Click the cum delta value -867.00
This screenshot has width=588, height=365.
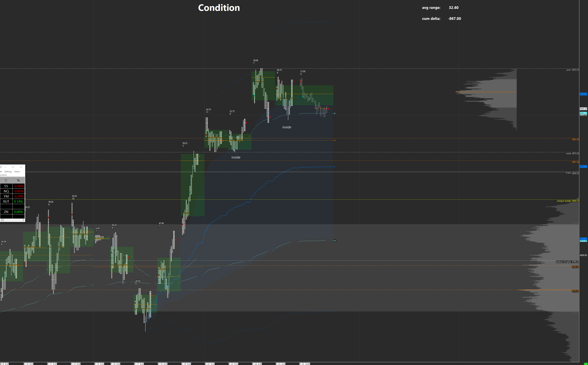pyautogui.click(x=454, y=19)
